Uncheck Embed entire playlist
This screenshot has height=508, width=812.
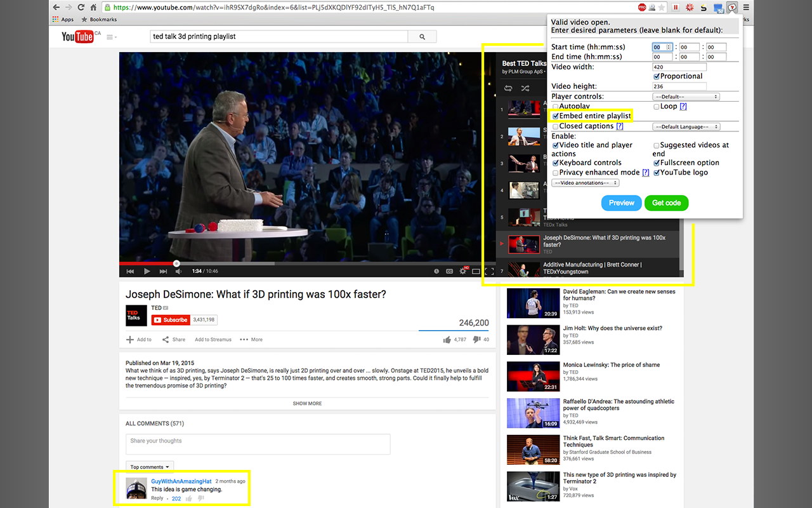pos(556,116)
